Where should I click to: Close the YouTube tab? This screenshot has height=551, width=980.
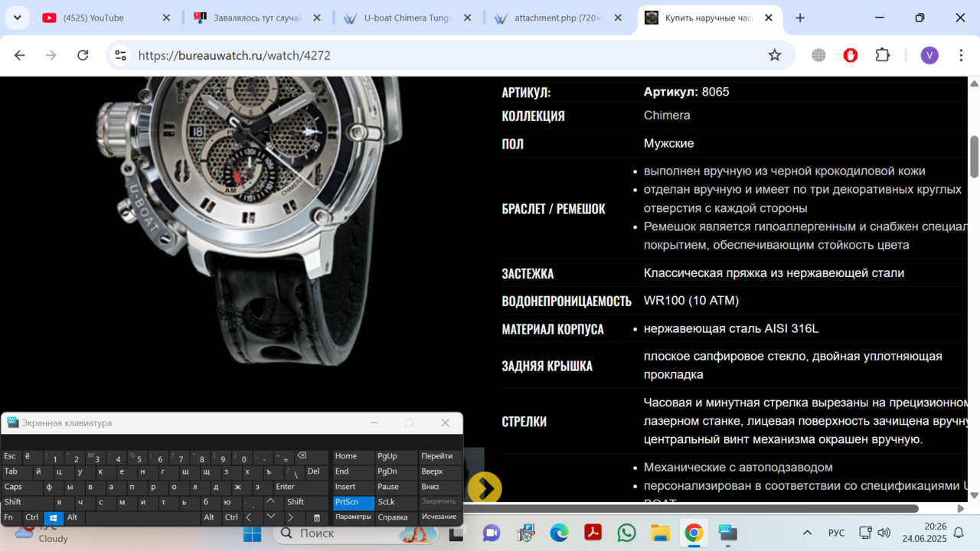166,18
